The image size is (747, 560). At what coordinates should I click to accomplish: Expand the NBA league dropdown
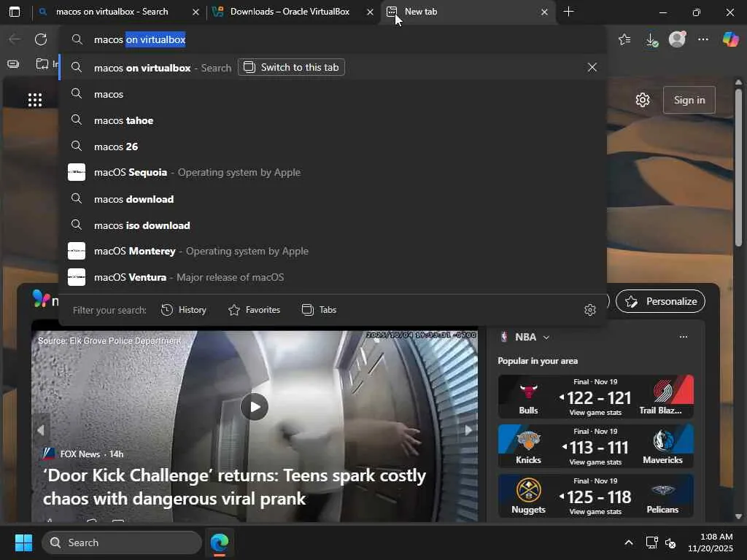tap(546, 337)
